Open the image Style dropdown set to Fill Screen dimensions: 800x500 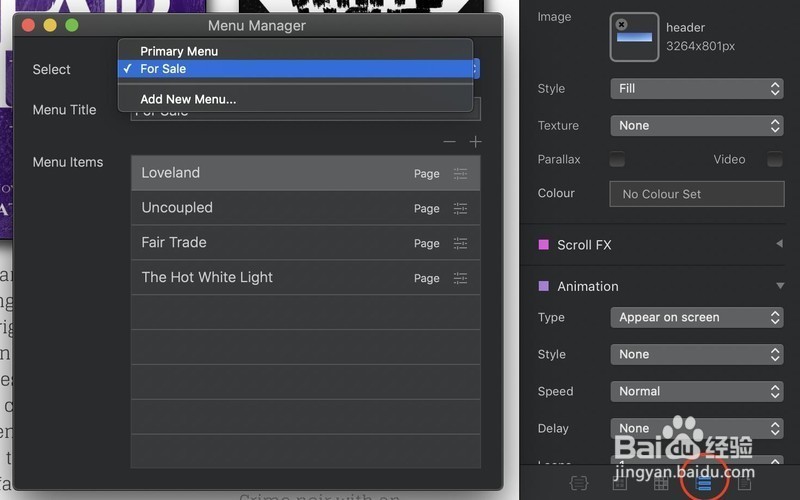697,89
